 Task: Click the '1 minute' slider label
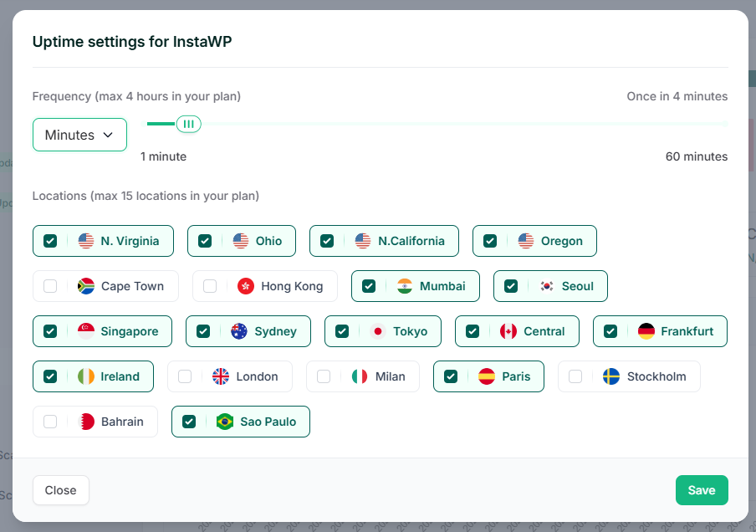(x=163, y=156)
